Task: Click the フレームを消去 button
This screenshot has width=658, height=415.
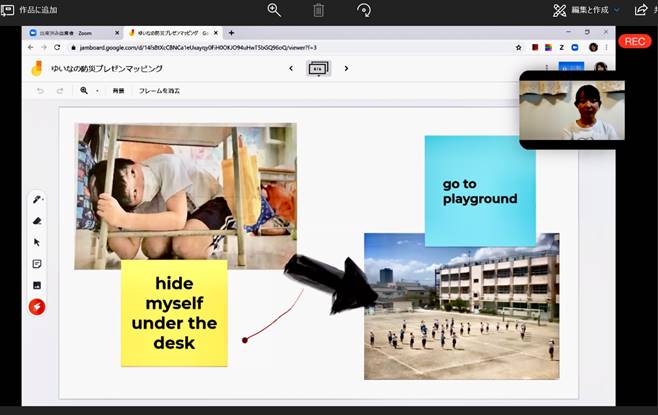Action: pyautogui.click(x=159, y=91)
